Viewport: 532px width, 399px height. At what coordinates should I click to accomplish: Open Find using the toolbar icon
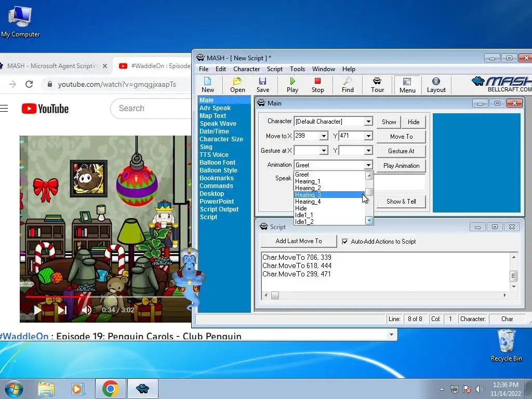348,85
